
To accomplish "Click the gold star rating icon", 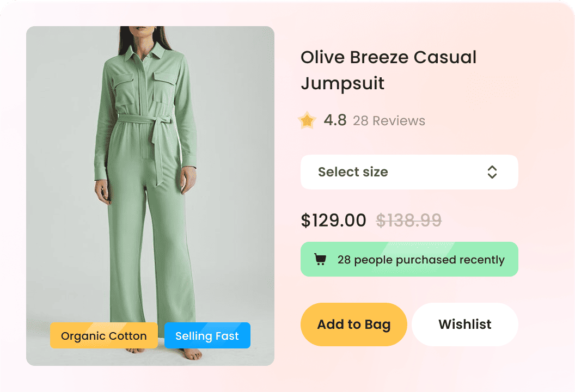I will click(x=307, y=120).
